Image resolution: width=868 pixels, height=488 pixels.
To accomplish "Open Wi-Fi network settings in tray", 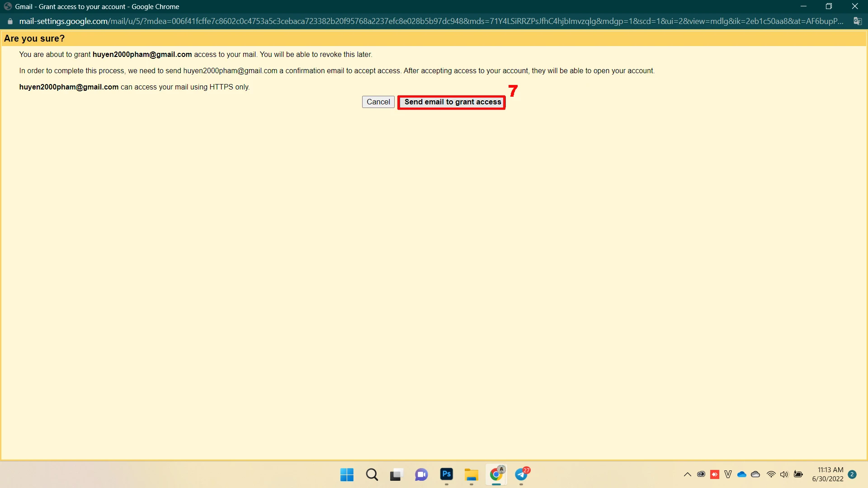I will (x=771, y=474).
